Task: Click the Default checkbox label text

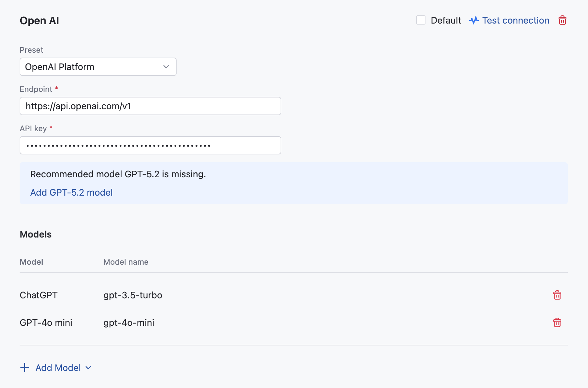Action: tap(446, 20)
